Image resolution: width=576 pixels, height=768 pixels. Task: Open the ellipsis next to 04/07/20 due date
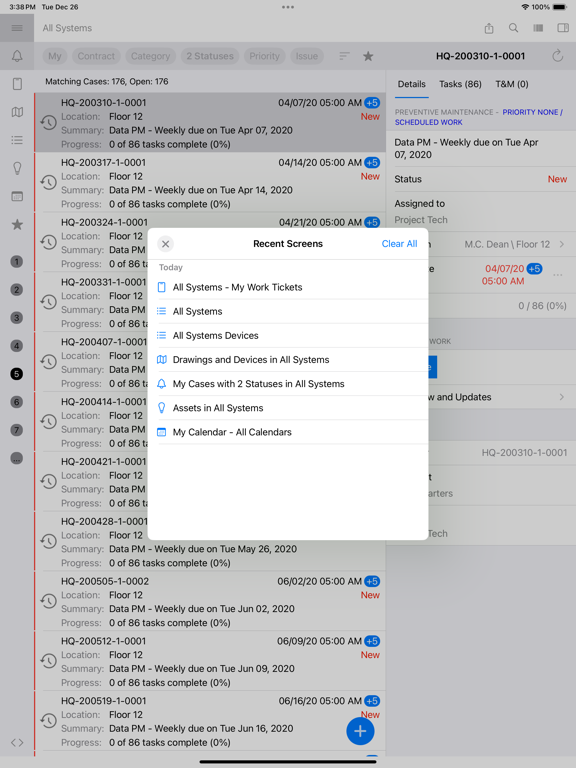(x=557, y=275)
